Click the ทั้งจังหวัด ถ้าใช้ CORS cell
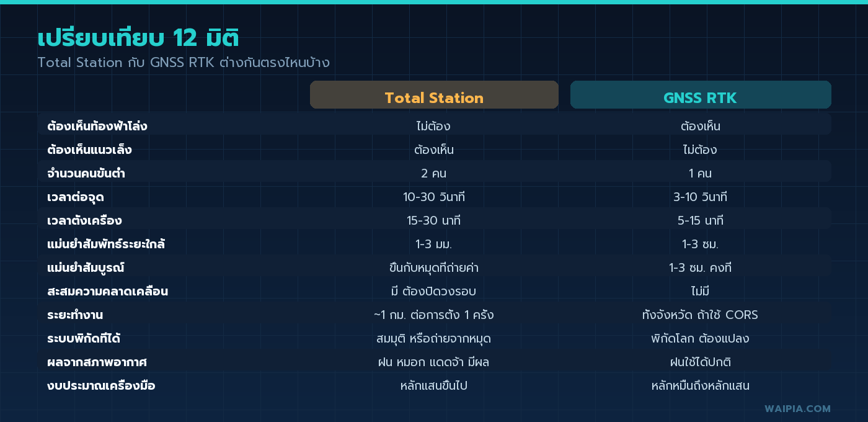Screen dimensions: 868x422 point(701,315)
